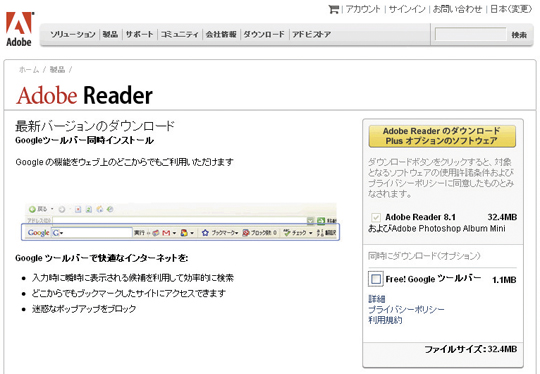The width and height of the screenshot is (540, 374).
Task: Click the bookmark star icon in toolbar image
Action: (205, 233)
